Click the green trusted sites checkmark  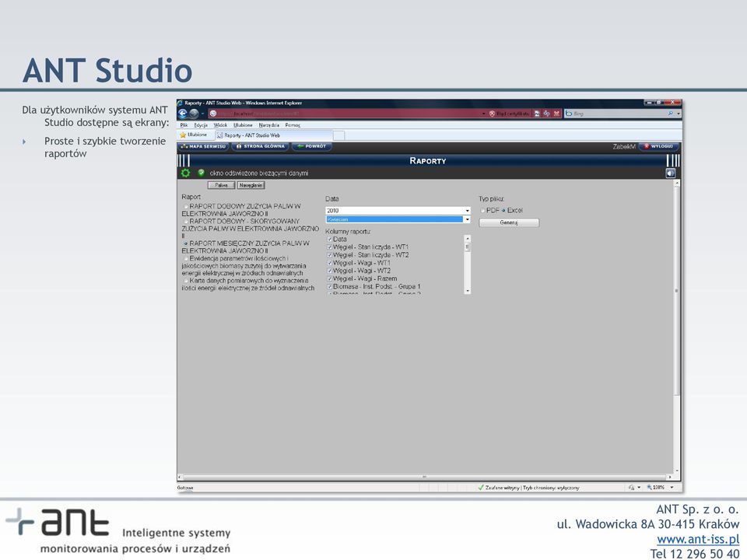point(481,487)
